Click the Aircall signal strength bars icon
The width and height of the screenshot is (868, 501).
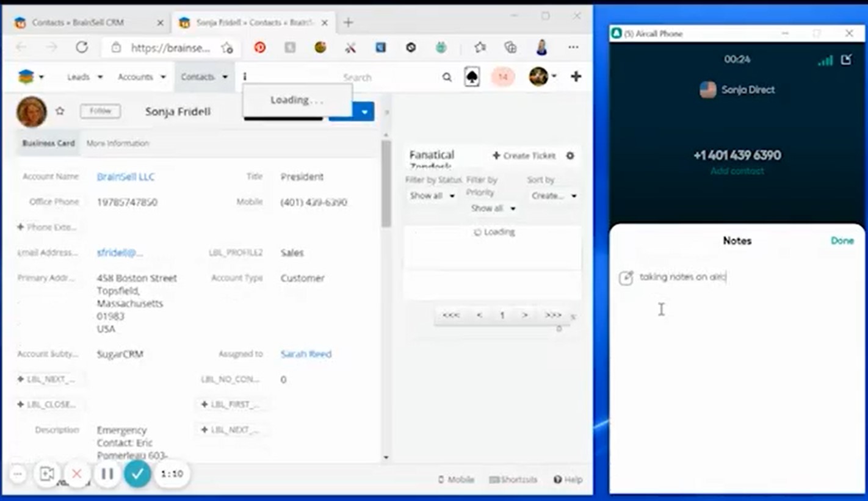click(825, 60)
